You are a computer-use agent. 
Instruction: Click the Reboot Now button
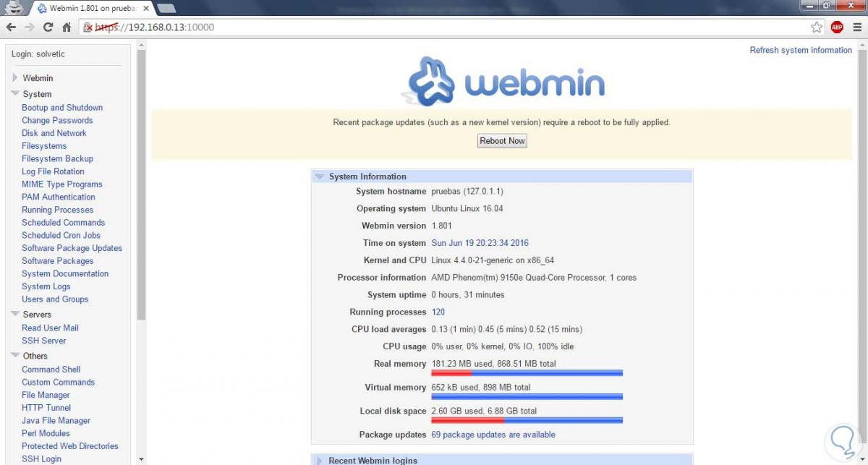click(x=502, y=141)
